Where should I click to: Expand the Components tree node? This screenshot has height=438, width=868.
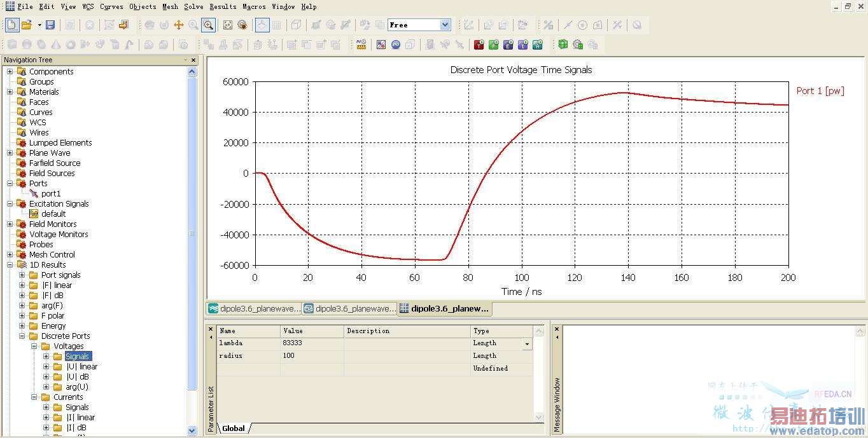pos(10,72)
